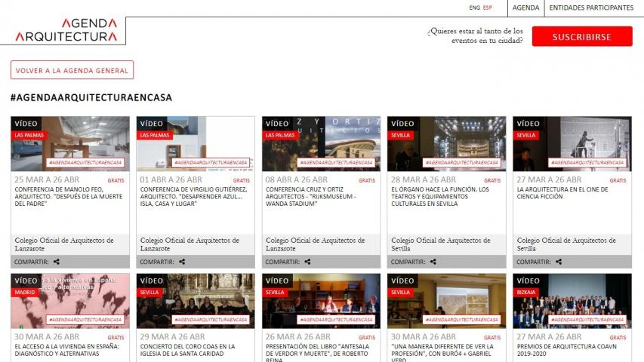644x362 pixels.
Task: Click the SUSCRIBIRSE button
Action: click(582, 36)
